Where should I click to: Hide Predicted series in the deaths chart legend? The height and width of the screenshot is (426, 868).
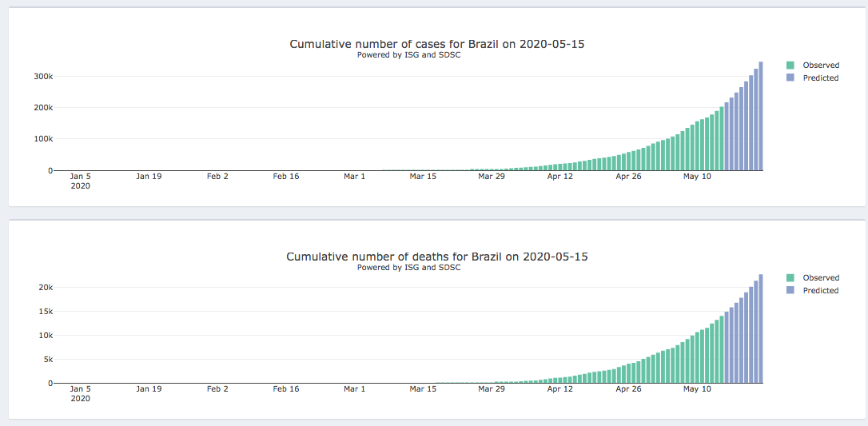[x=821, y=291]
